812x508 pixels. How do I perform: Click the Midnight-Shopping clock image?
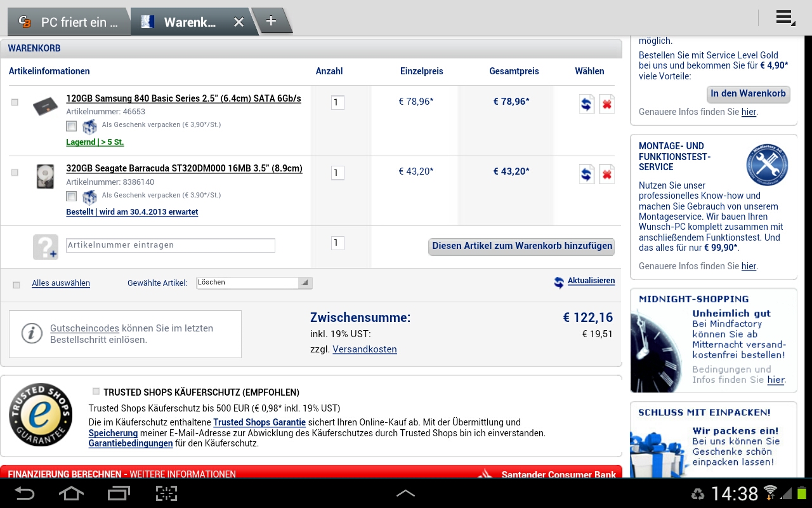pyautogui.click(x=657, y=350)
